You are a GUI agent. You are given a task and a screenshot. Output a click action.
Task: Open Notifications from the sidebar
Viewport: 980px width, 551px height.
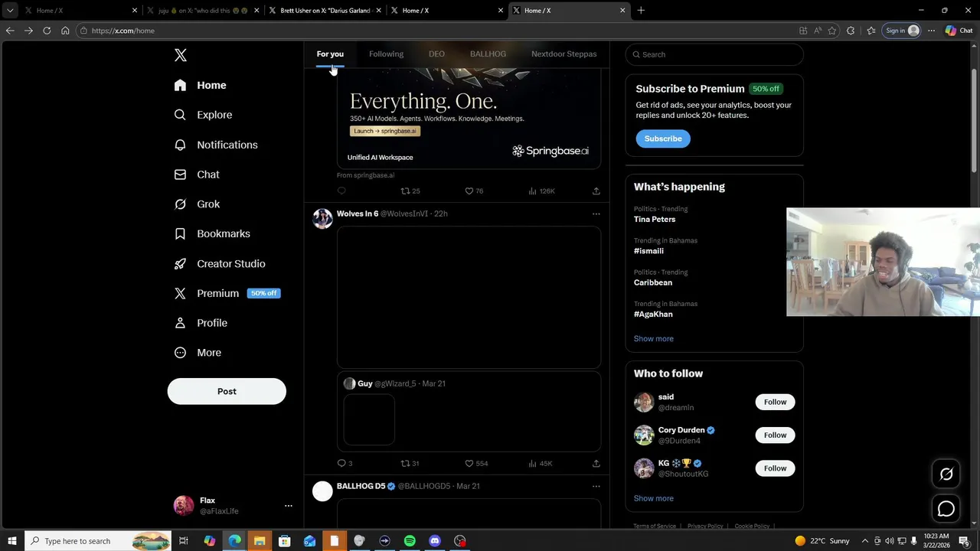coord(216,145)
